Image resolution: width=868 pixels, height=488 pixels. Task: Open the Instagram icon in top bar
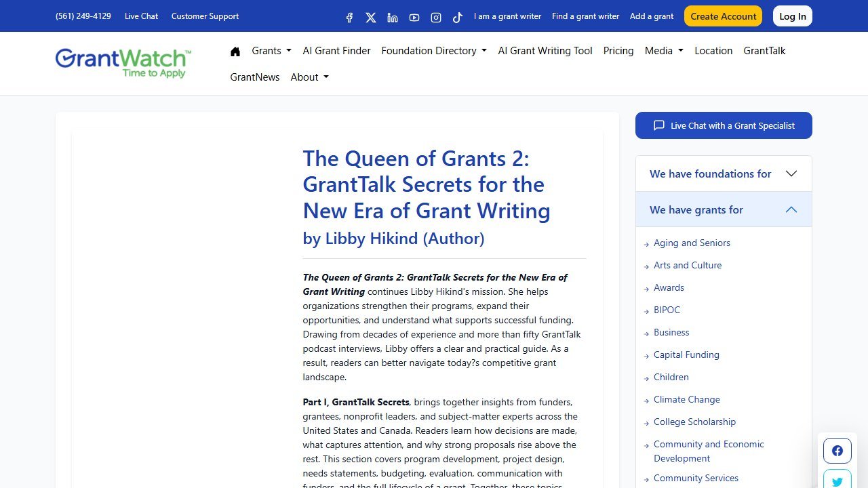click(x=436, y=18)
